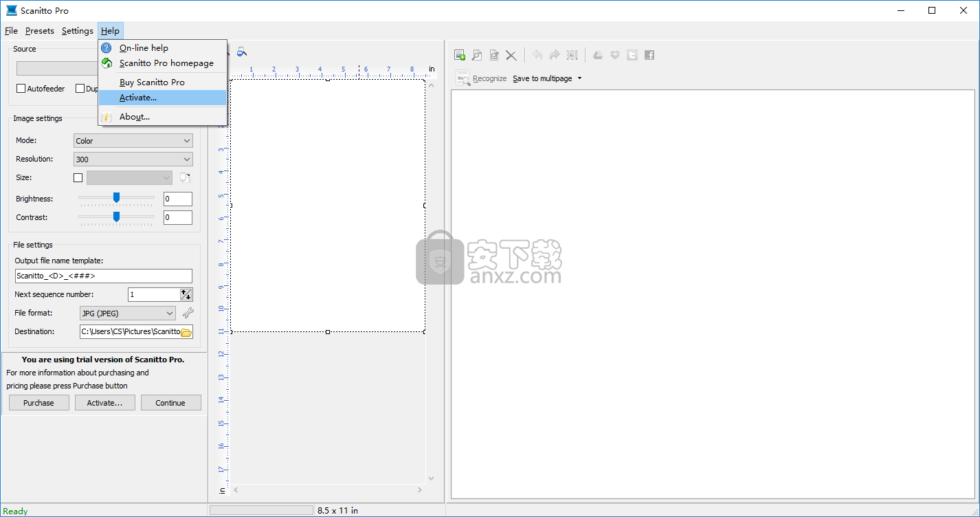Click the crop selection icon

pyautogui.click(x=572, y=55)
